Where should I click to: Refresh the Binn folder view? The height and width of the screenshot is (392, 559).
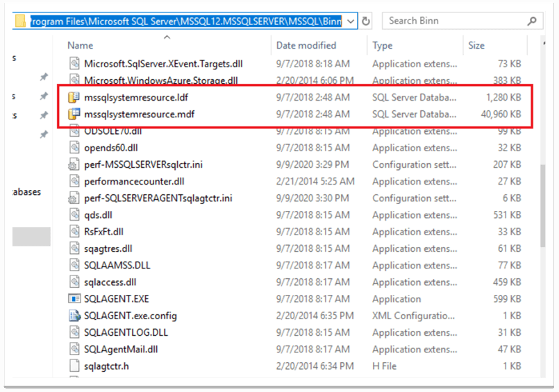pos(366,22)
